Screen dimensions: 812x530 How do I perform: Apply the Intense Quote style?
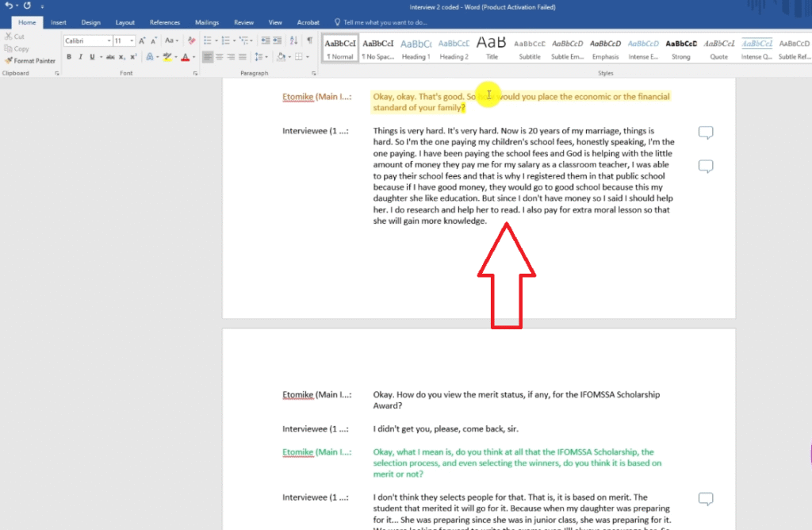(x=756, y=48)
